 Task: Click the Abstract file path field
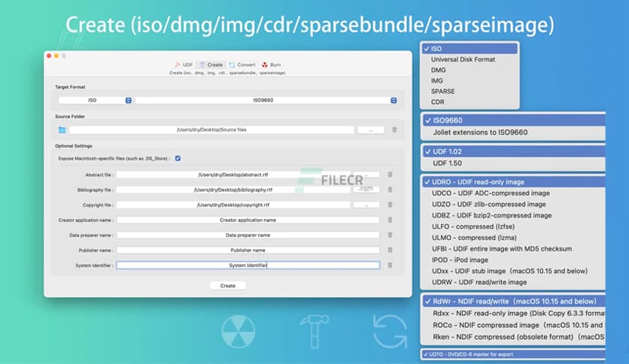click(233, 174)
